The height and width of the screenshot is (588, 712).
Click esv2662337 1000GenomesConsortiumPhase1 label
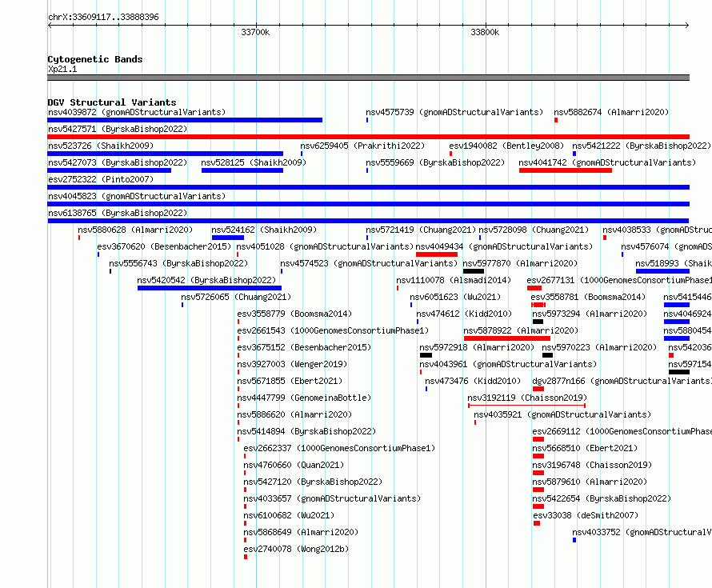(x=339, y=448)
